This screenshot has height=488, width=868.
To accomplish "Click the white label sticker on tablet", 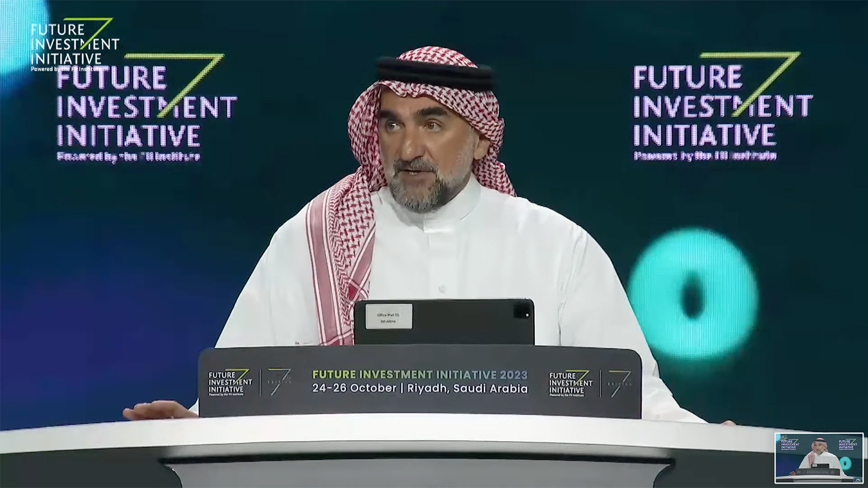I will (388, 317).
